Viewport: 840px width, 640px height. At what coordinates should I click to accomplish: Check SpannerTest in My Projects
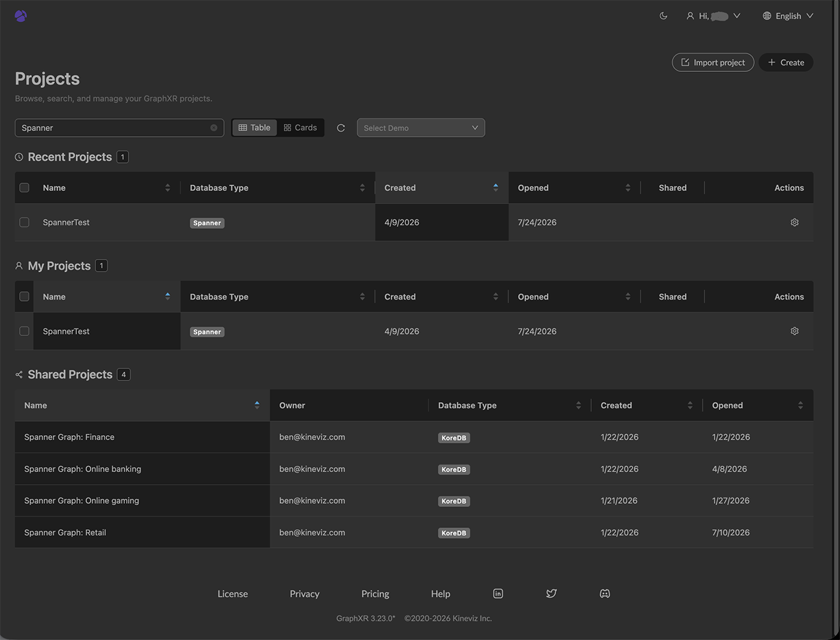[24, 331]
